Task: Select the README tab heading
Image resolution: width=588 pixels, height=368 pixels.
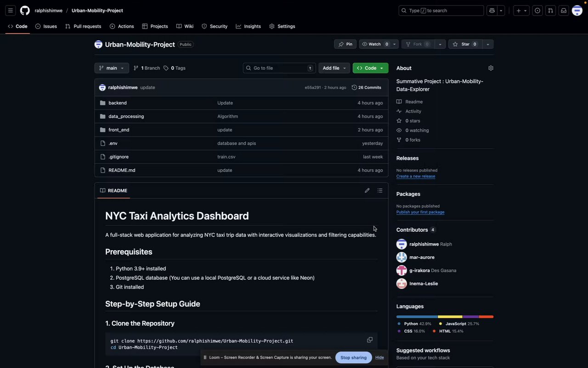Action: tap(113, 190)
